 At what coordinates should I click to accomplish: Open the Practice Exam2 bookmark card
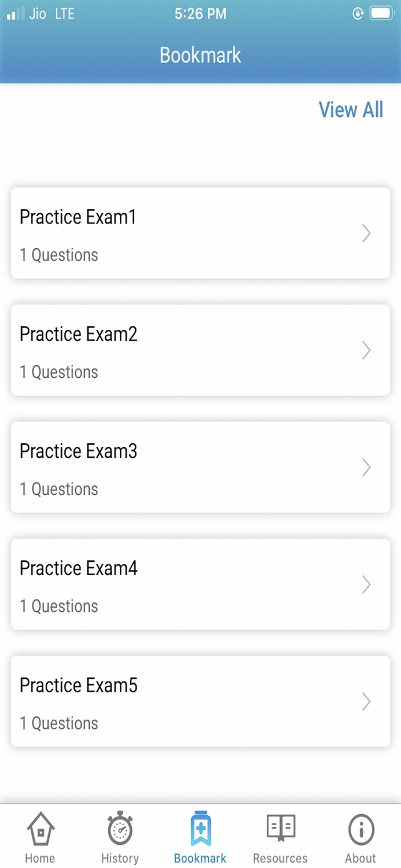200,350
